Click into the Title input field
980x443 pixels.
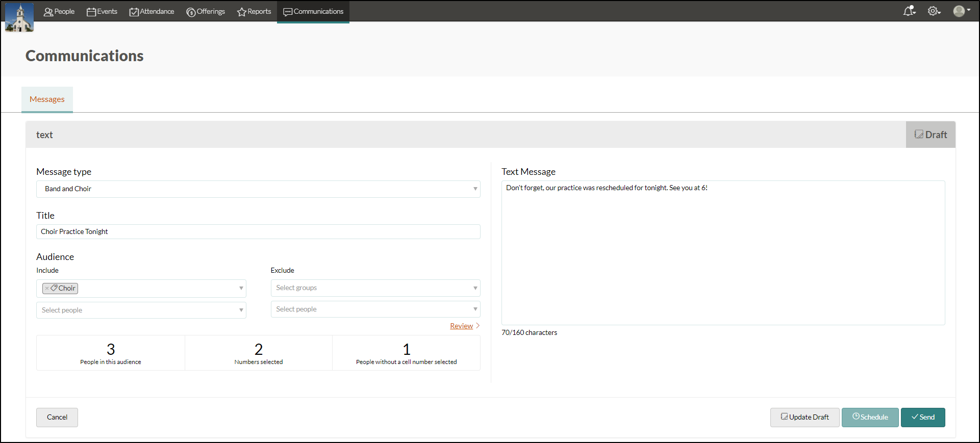(x=258, y=232)
